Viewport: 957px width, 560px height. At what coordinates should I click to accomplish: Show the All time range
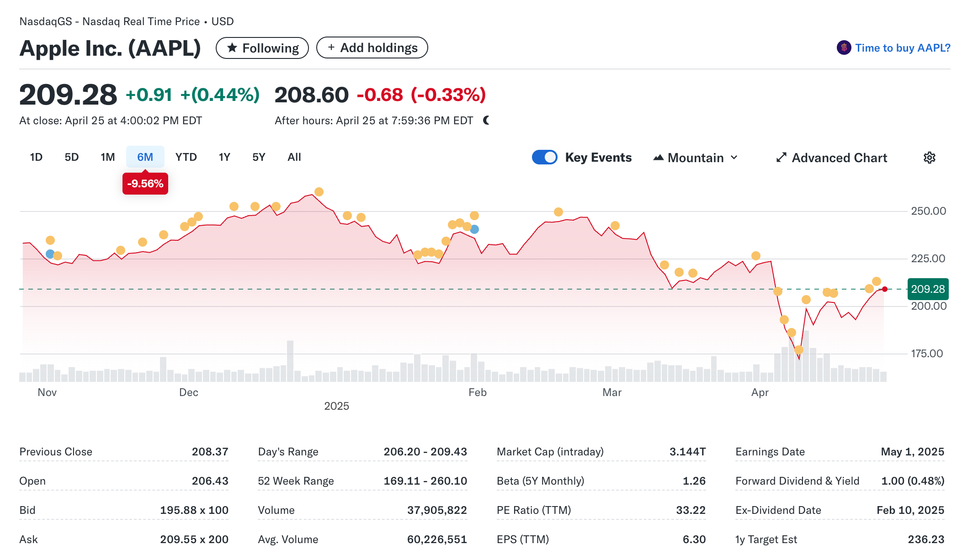[294, 157]
